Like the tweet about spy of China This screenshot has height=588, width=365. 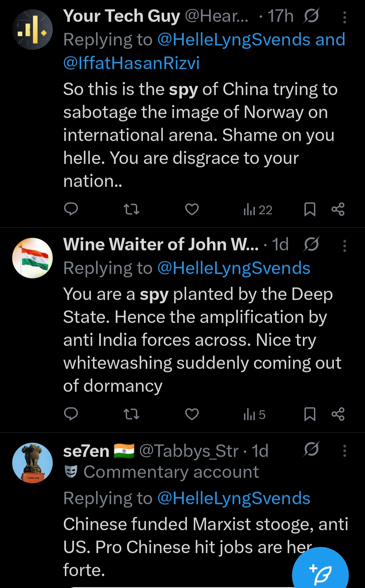tap(192, 209)
